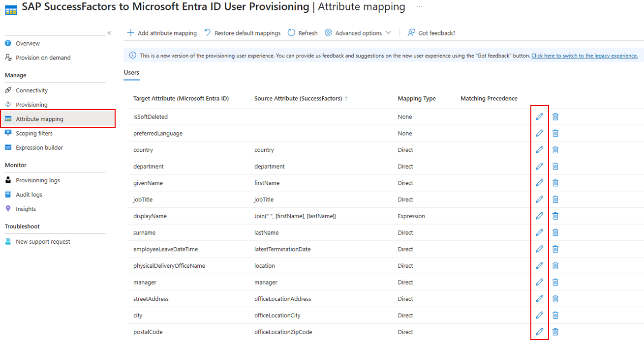Sort by Source Attribute (SuccessFactors) column
The image size is (644, 341).
(x=301, y=98)
